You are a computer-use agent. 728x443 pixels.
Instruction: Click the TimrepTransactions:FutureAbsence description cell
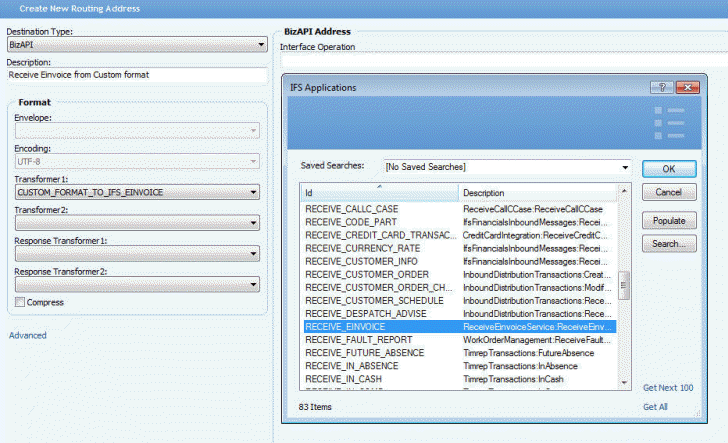[x=528, y=353]
